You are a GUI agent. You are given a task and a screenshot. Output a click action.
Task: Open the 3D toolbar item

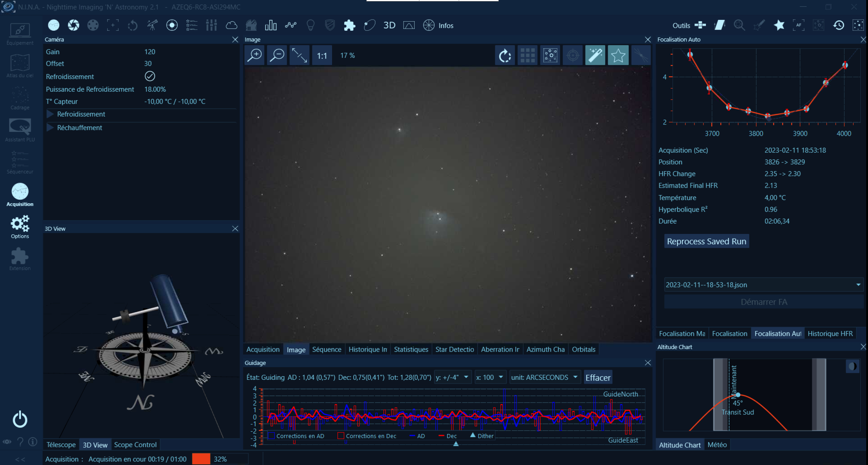(389, 25)
